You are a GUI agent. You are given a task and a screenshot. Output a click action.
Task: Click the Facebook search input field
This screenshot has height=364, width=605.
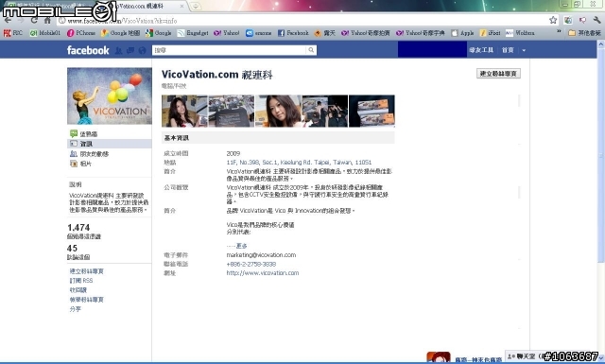230,50
